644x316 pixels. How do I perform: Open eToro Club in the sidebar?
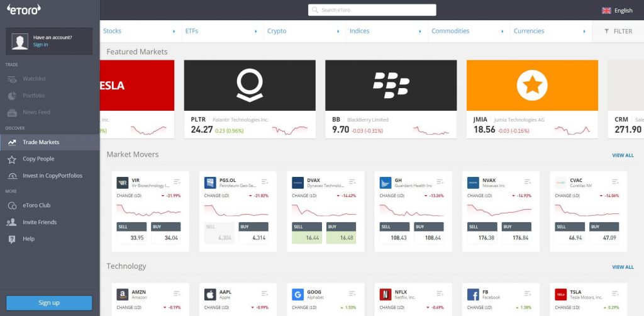coord(36,205)
